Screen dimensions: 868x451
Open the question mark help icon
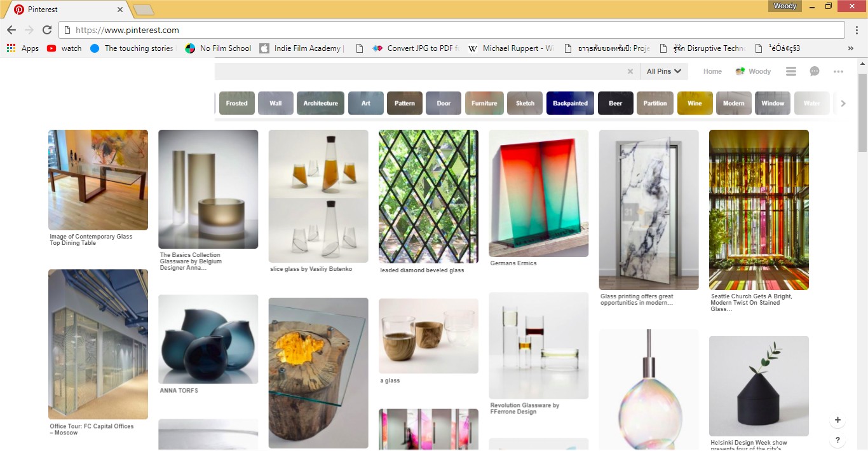(837, 440)
